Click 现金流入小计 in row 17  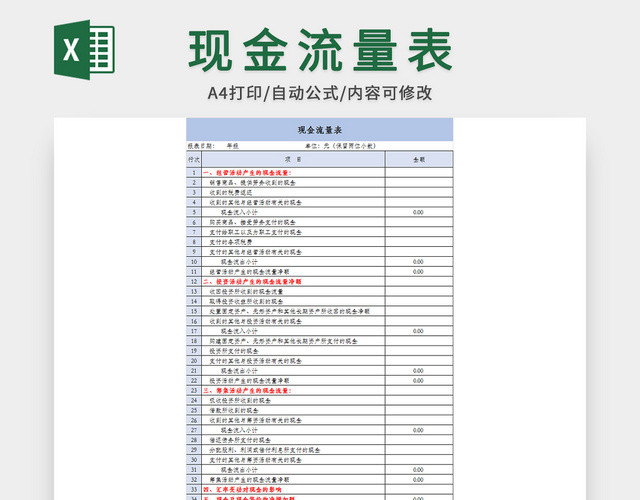tap(239, 331)
